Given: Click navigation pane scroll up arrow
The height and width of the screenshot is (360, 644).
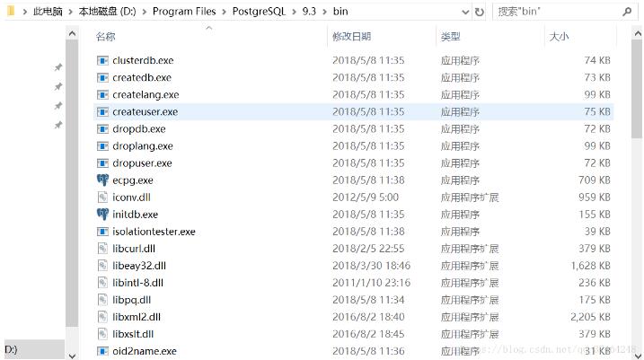Looking at the screenshot, I should coord(72,33).
